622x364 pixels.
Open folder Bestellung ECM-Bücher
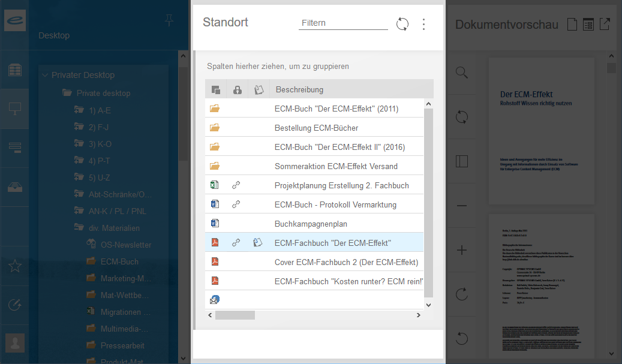click(316, 128)
